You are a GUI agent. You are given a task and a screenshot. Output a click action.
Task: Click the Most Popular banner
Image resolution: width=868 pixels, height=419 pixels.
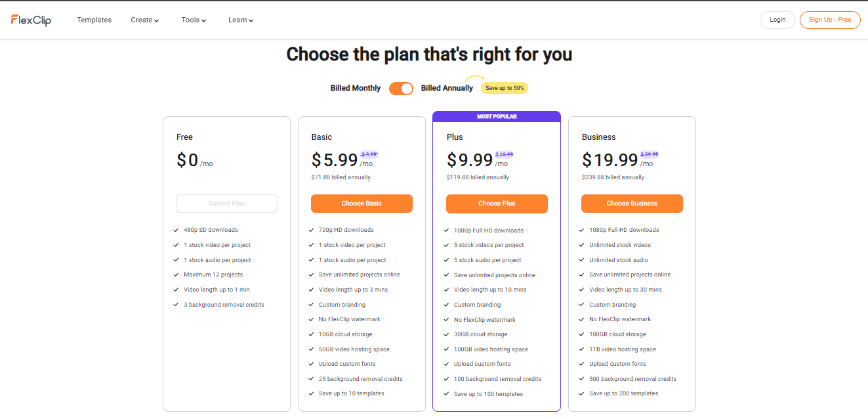click(x=497, y=116)
